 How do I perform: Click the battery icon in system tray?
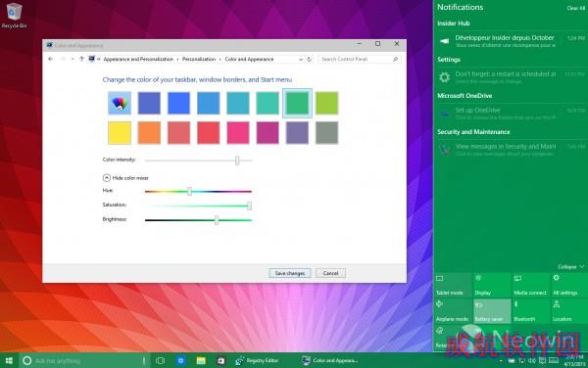click(x=512, y=361)
